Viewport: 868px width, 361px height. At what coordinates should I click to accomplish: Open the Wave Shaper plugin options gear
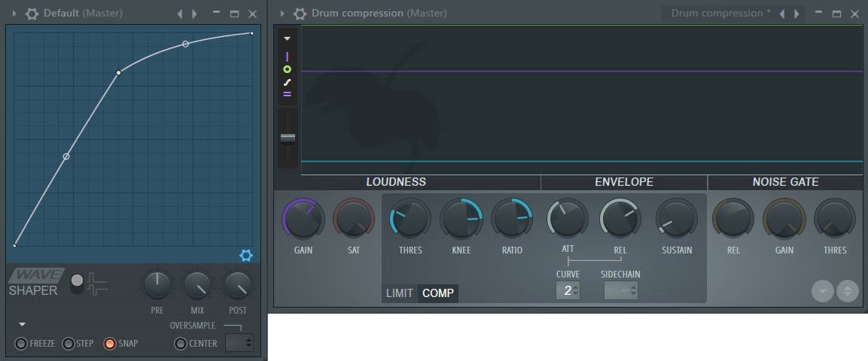(x=32, y=14)
